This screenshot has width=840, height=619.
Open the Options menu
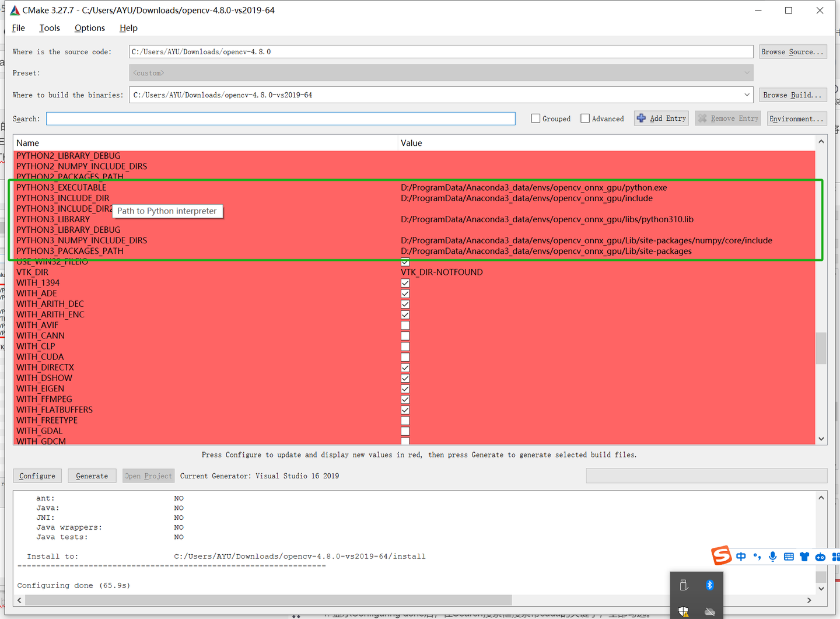coord(89,27)
